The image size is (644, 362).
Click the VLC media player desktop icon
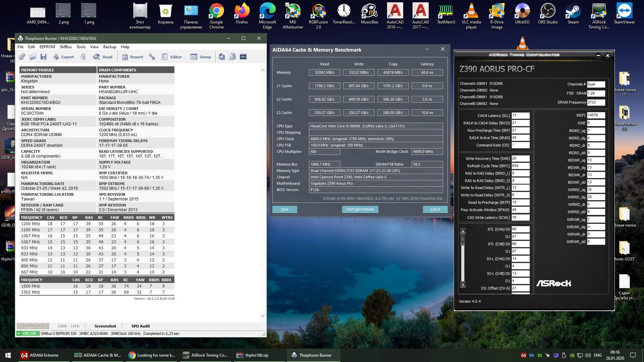coord(471,16)
